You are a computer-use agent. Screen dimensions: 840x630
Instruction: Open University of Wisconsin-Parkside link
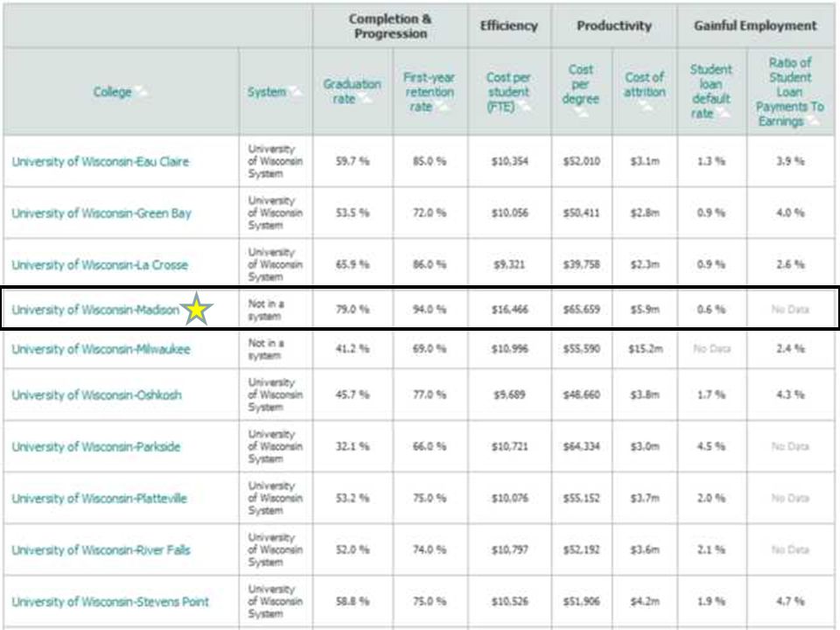[96, 447]
